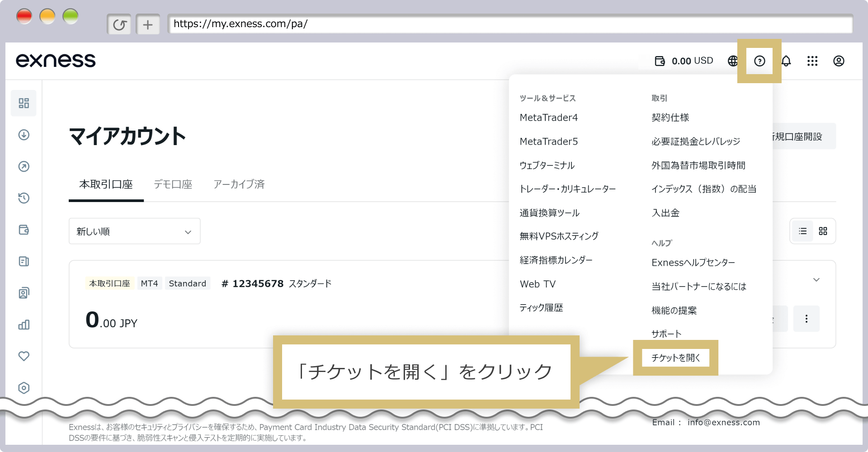
Task: Open the notifications bell
Action: coord(786,61)
